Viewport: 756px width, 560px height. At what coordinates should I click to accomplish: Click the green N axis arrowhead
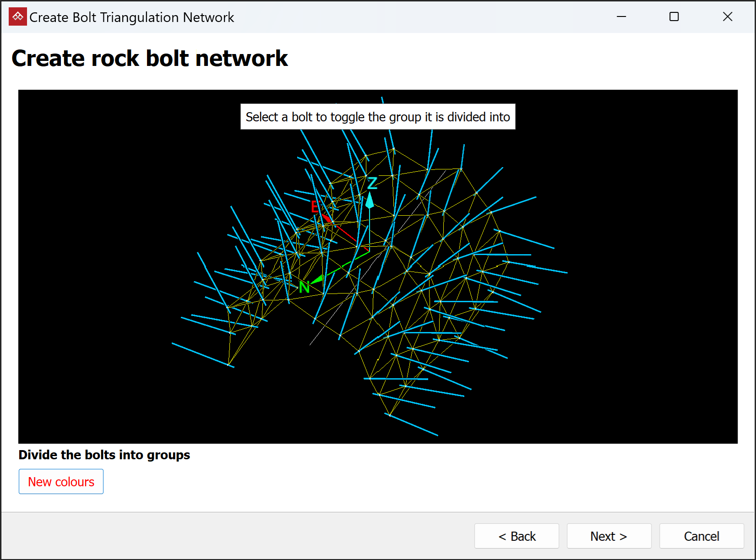tap(316, 279)
